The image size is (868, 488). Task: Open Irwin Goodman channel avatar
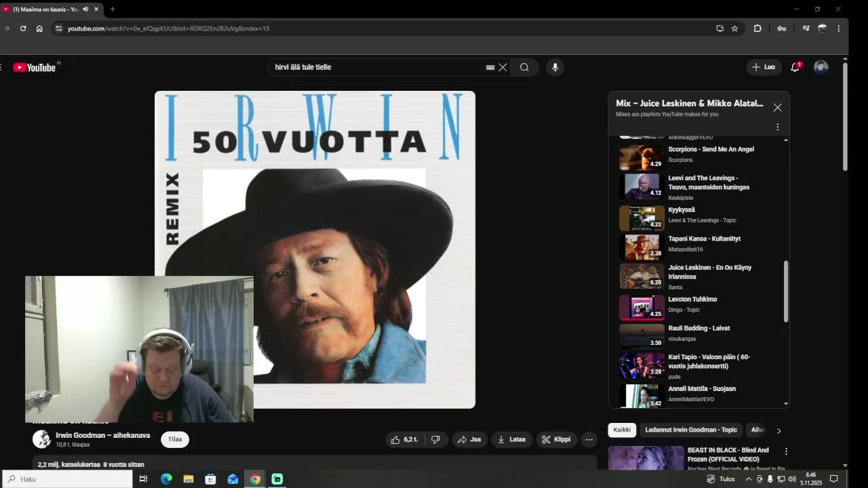tap(42, 439)
